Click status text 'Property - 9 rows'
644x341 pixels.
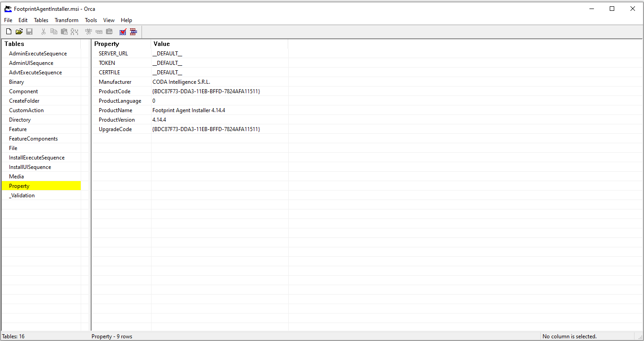112,336
